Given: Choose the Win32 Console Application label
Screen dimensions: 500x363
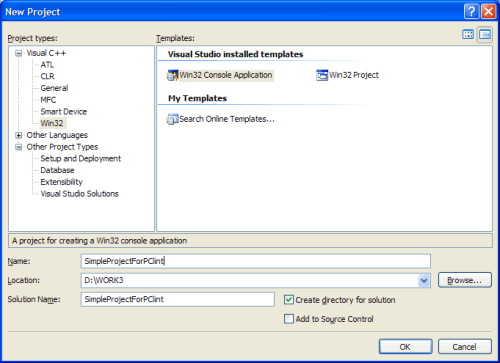Looking at the screenshot, I should (x=226, y=75).
